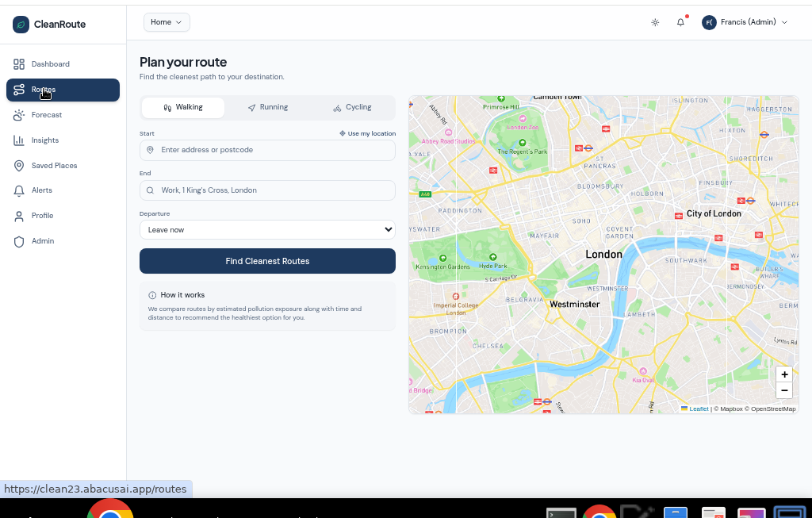Image resolution: width=812 pixels, height=518 pixels.
Task: Click the London label on map
Action: click(x=603, y=255)
